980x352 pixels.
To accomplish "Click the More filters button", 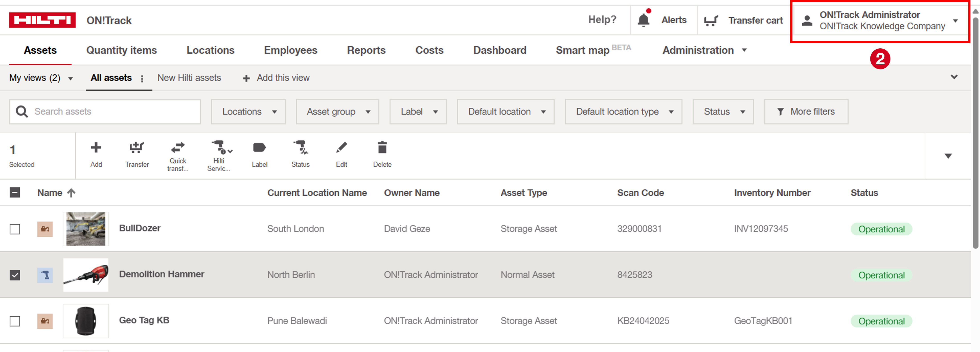I will (806, 111).
